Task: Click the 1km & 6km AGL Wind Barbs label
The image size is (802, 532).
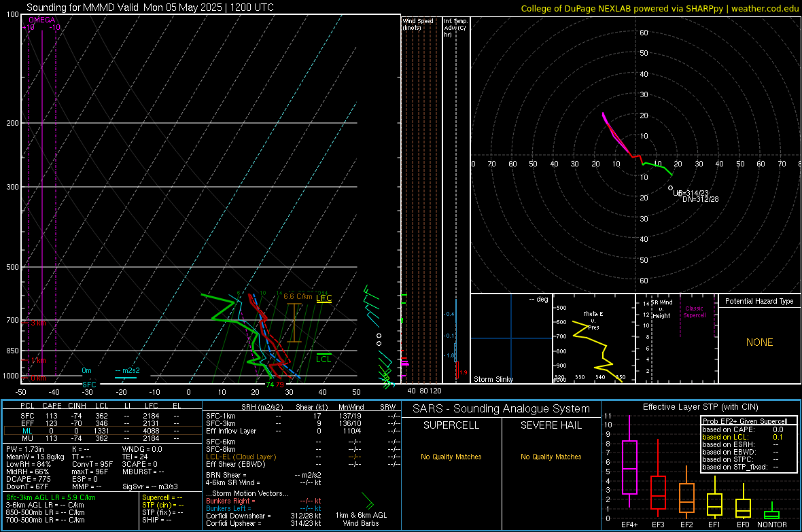Action: pos(361,519)
